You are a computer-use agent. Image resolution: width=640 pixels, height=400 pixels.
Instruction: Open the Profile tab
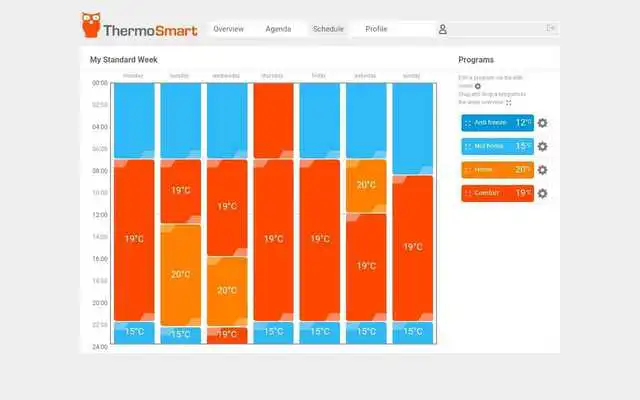point(376,29)
